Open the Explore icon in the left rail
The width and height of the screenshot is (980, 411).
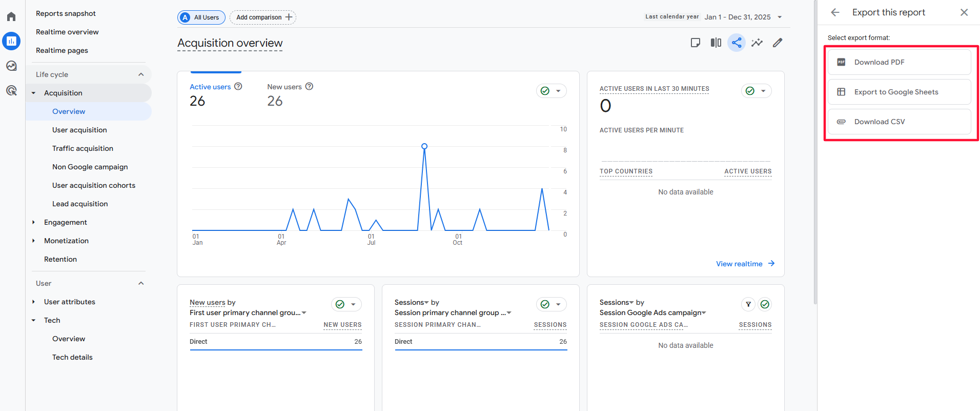pos(11,66)
